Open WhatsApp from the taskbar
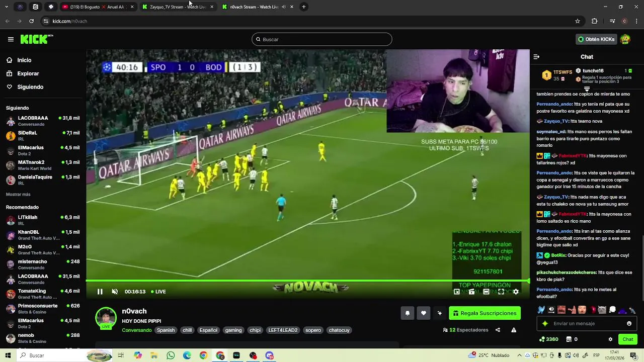Image resolution: width=644 pixels, height=362 pixels. (x=171, y=355)
